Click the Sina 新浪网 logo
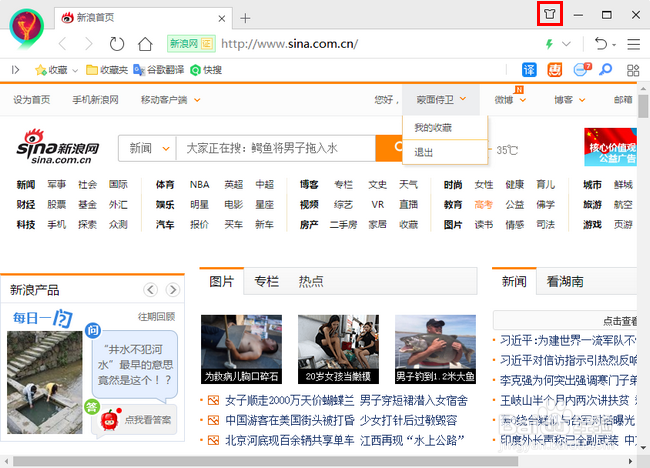 pos(58,147)
